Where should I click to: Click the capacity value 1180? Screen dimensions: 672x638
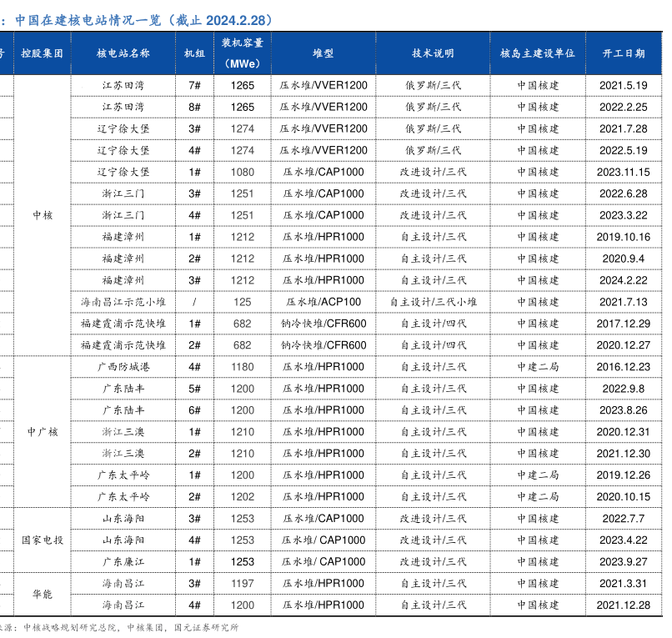point(243,367)
